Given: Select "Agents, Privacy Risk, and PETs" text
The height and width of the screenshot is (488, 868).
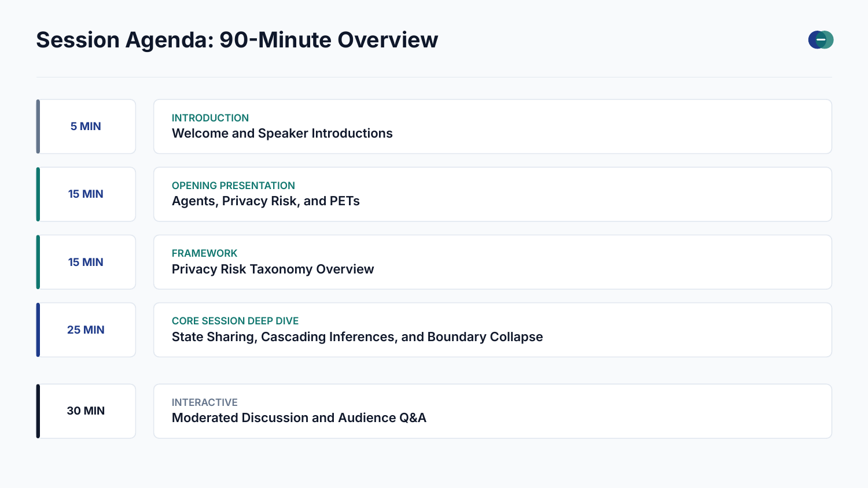Looking at the screenshot, I should 266,201.
